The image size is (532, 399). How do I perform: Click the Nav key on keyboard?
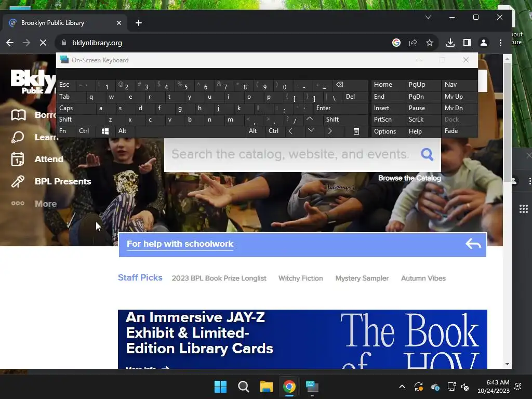459,85
